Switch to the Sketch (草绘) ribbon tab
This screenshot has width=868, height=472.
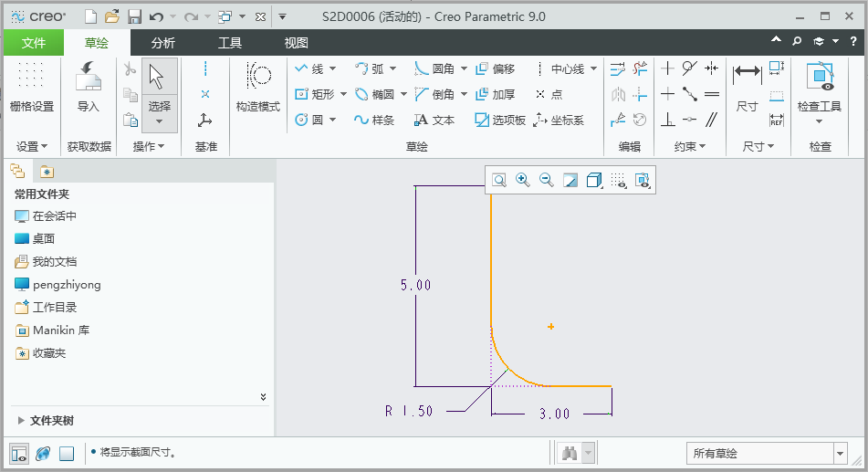coord(97,43)
